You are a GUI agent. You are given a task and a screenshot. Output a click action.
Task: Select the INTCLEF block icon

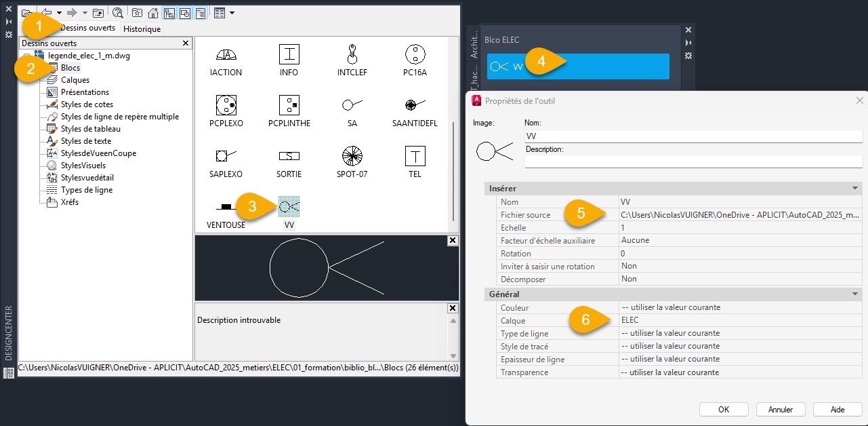tap(352, 54)
